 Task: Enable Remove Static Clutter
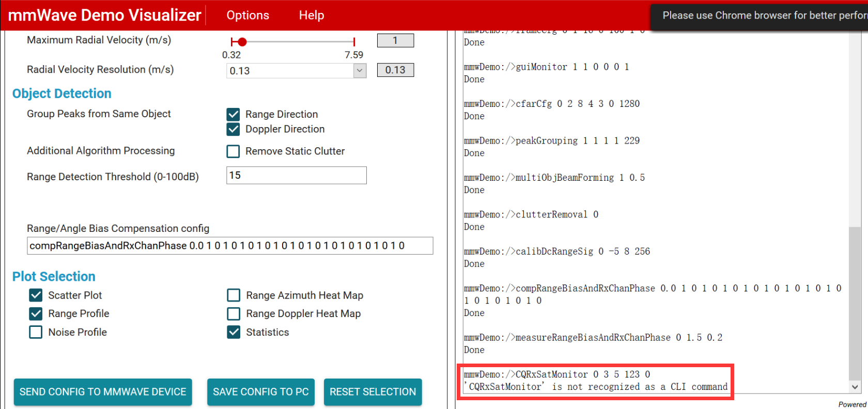233,151
